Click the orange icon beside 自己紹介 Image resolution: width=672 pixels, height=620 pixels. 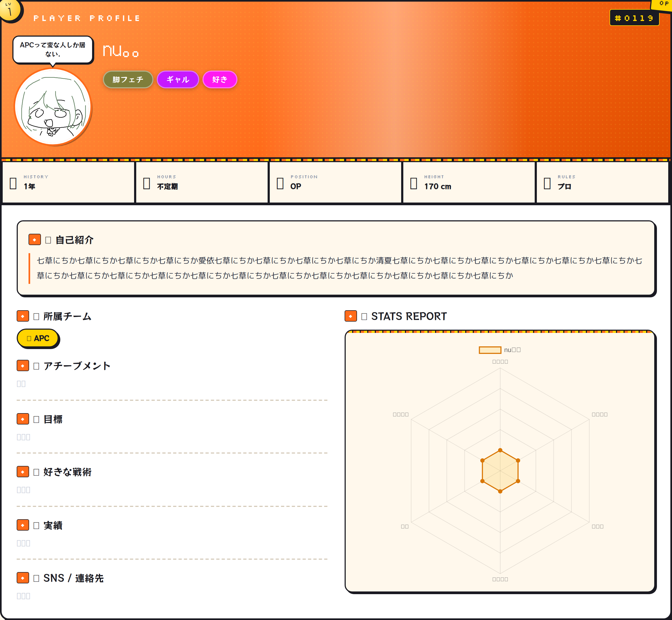pos(34,239)
